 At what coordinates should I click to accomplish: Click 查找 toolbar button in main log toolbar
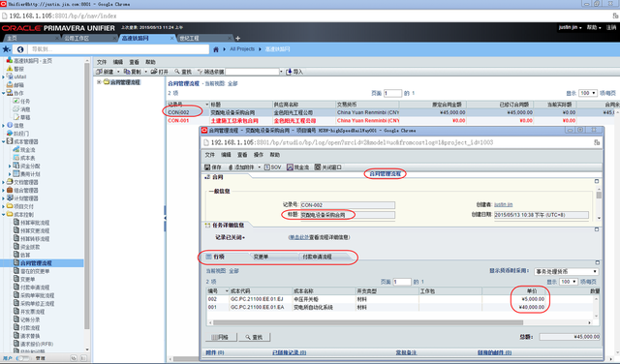[x=183, y=72]
